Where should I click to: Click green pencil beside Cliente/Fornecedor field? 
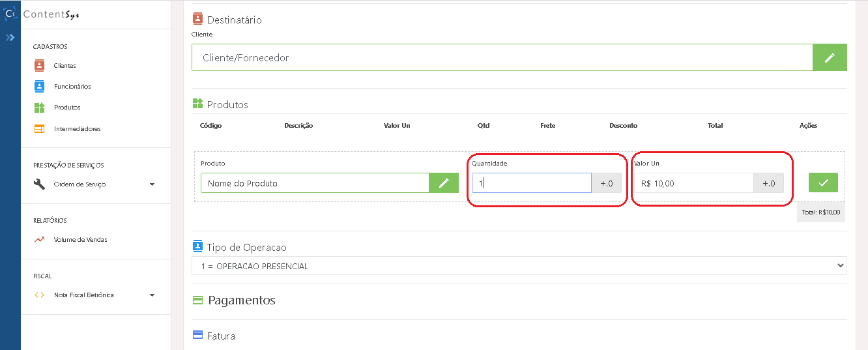pyautogui.click(x=829, y=57)
